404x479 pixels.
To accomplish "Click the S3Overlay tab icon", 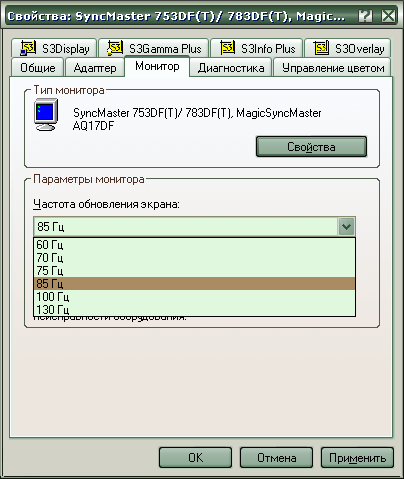I will [x=322, y=48].
